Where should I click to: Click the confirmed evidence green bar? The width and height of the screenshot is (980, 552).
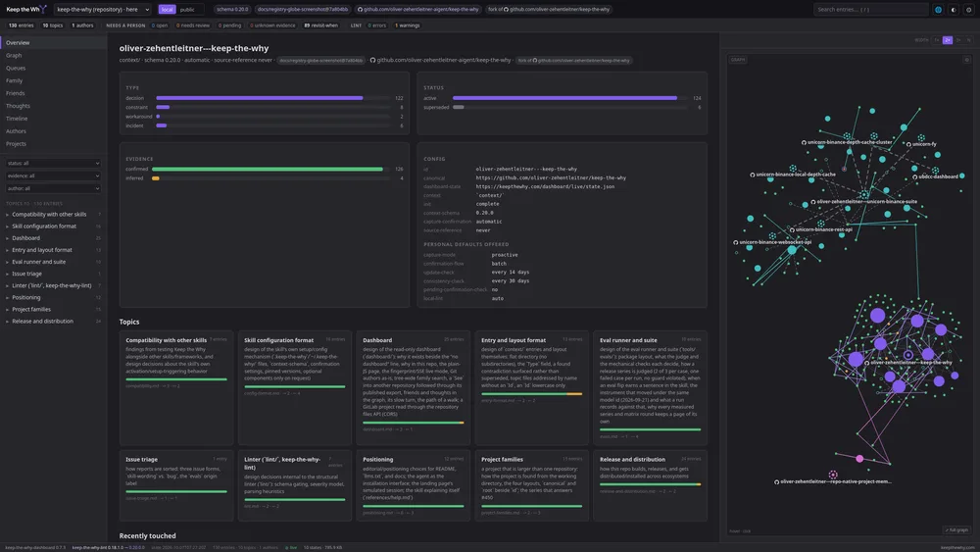268,170
